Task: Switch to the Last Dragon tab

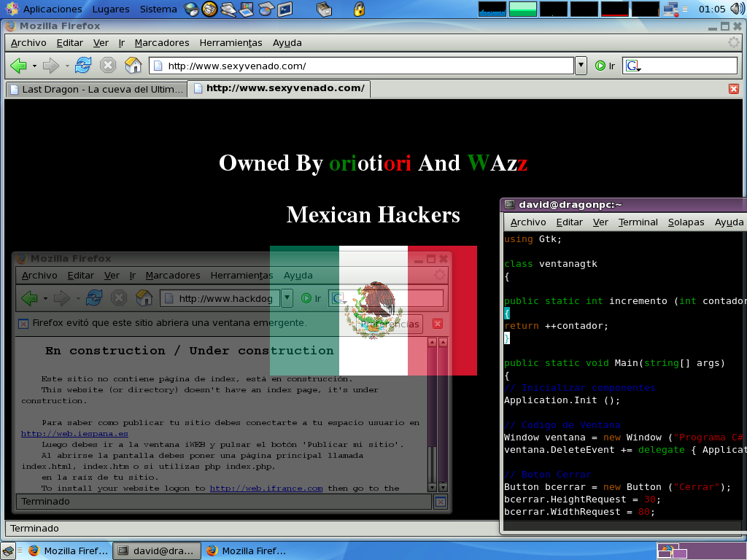Action: pyautogui.click(x=96, y=89)
